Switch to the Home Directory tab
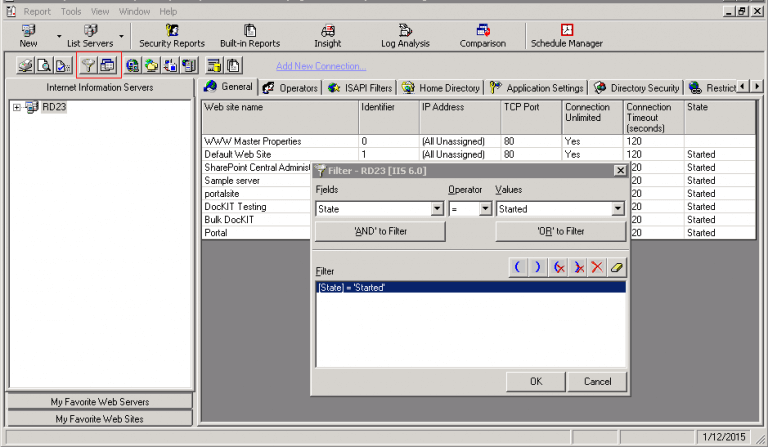The image size is (768, 447). click(x=441, y=88)
